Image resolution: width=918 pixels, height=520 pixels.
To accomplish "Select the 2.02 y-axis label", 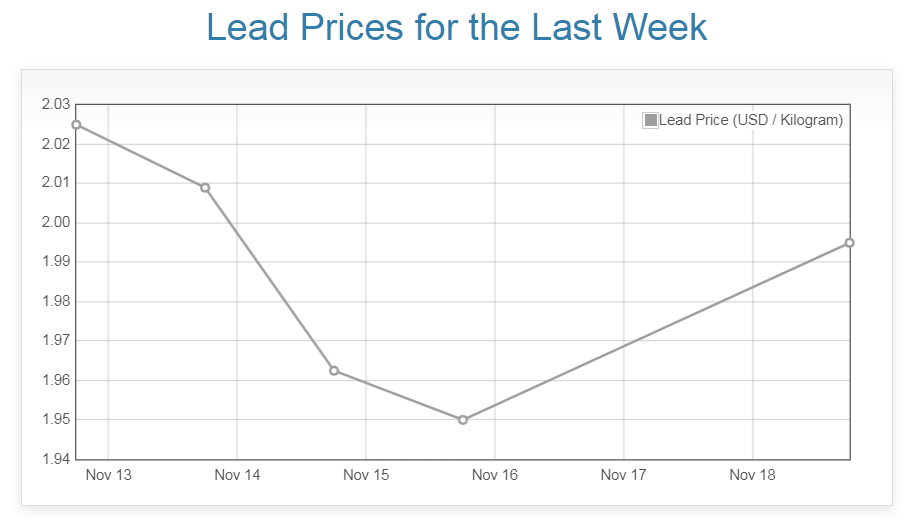I will [x=56, y=144].
